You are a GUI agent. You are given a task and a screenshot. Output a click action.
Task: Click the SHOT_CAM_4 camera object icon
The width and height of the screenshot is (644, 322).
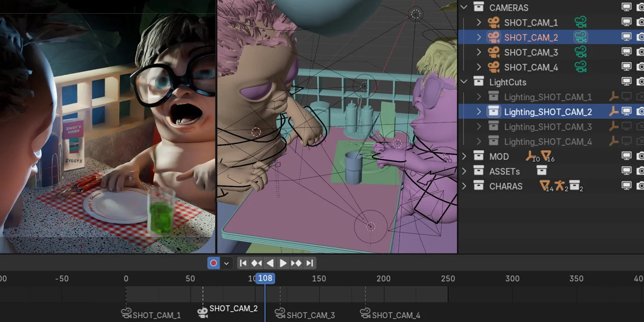493,67
